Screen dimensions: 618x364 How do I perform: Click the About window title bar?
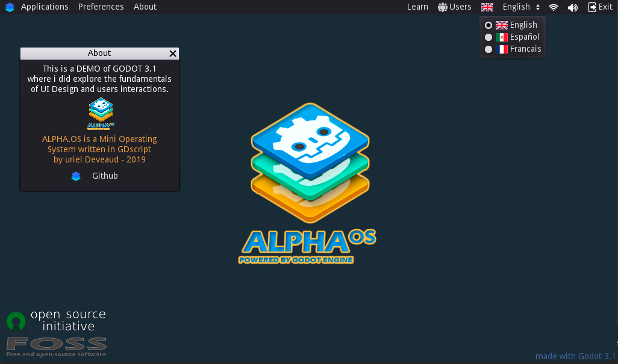point(99,53)
